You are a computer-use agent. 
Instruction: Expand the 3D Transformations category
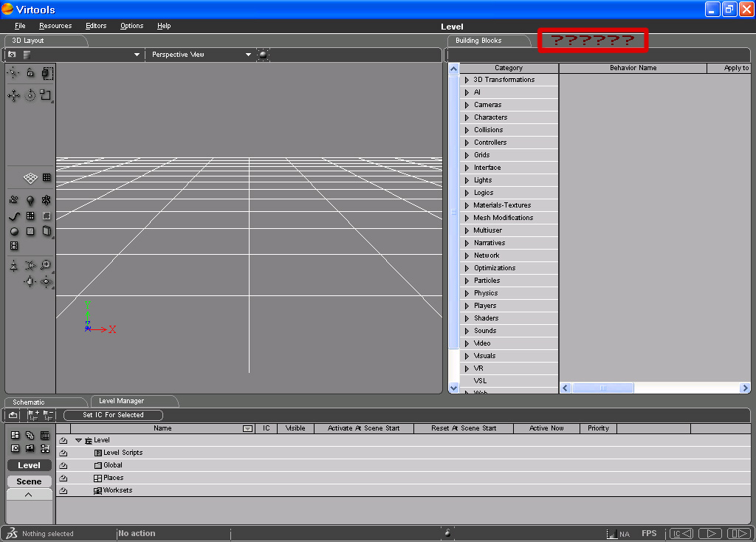[x=467, y=80]
